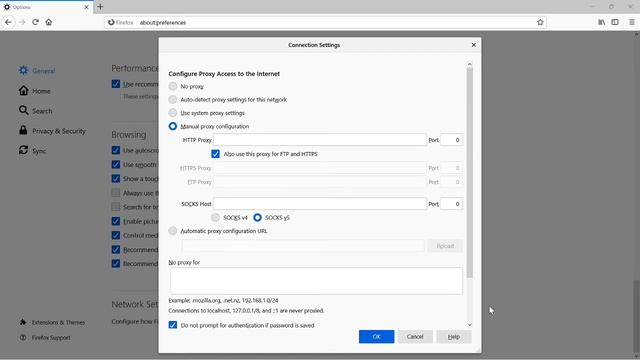Select SOCKS v5 option
Screen dimensions: 640x360
click(x=258, y=218)
